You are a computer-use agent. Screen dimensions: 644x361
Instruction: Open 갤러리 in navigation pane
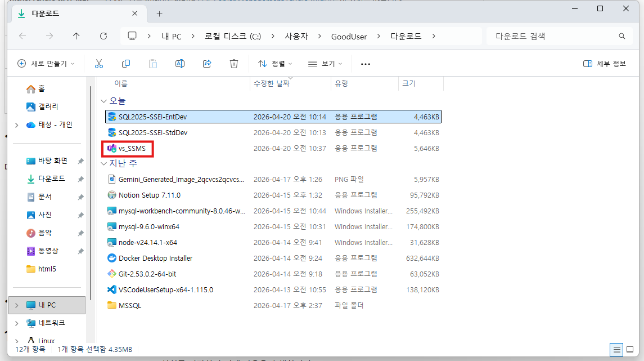[x=47, y=107]
